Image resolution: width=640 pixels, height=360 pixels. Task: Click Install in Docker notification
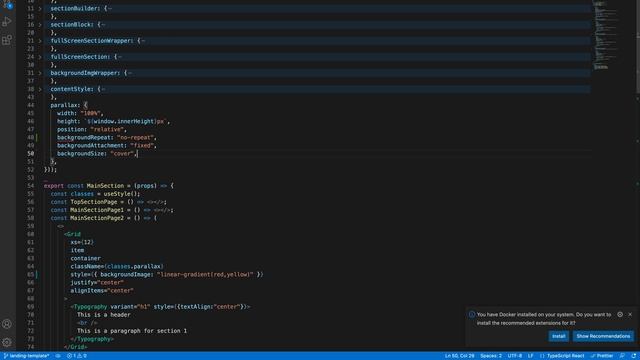pyautogui.click(x=558, y=336)
